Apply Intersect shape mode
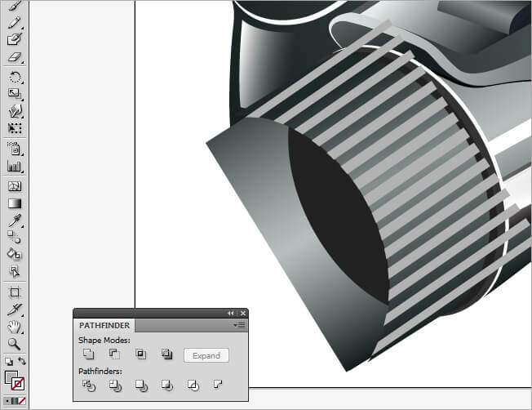Screen dimensions: 532x410 [x=140, y=354]
